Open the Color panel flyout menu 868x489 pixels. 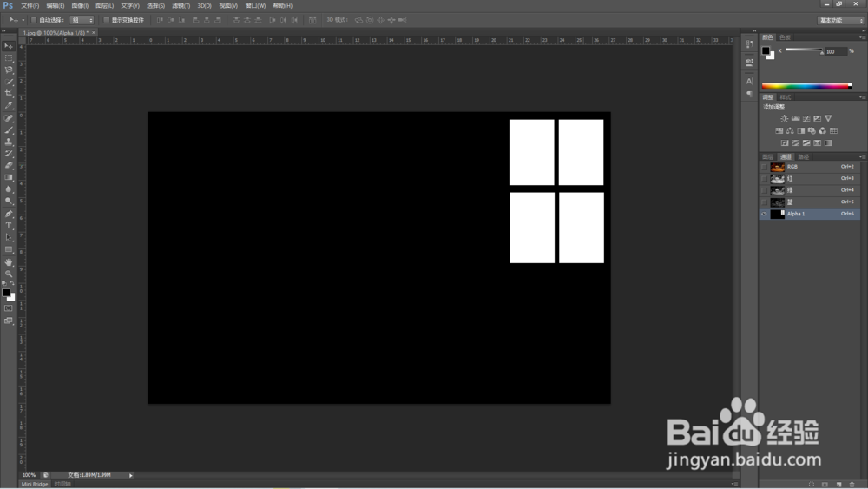862,37
